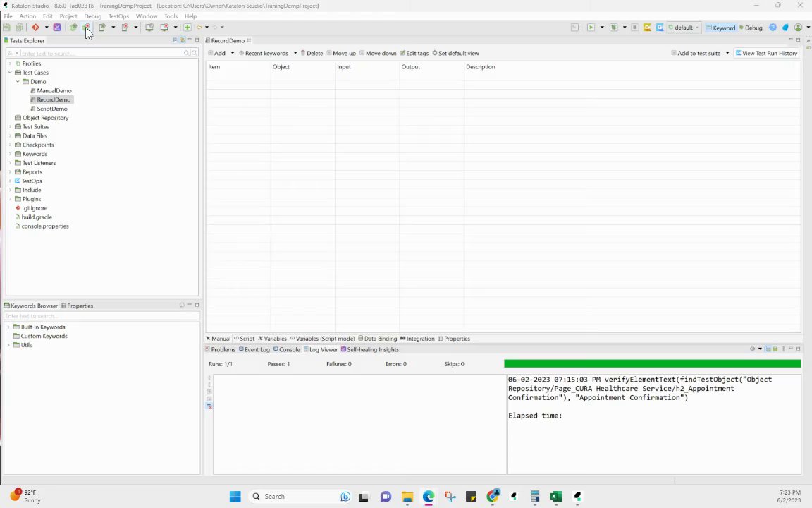This screenshot has width=812, height=508.
Task: Click the user account avatar icon
Action: [798, 28]
